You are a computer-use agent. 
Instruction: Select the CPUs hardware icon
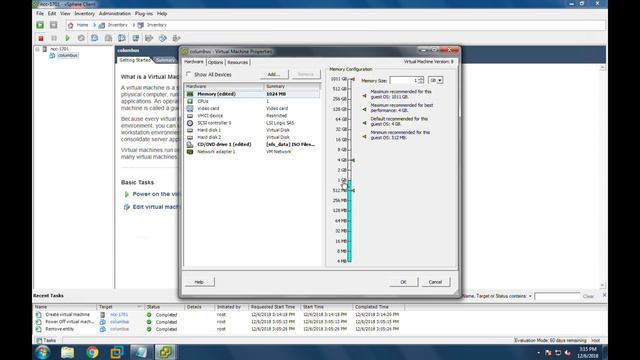(190, 101)
